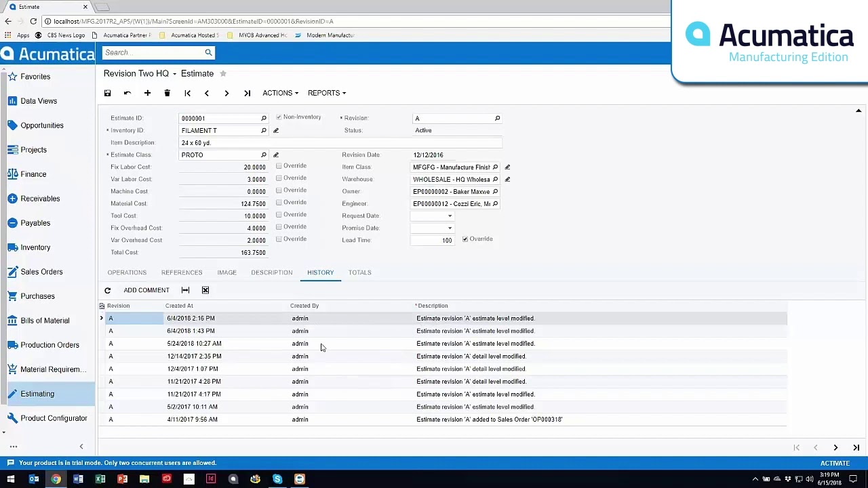Open the Promise Date picker dropdown
This screenshot has height=488, width=868.
pos(450,228)
